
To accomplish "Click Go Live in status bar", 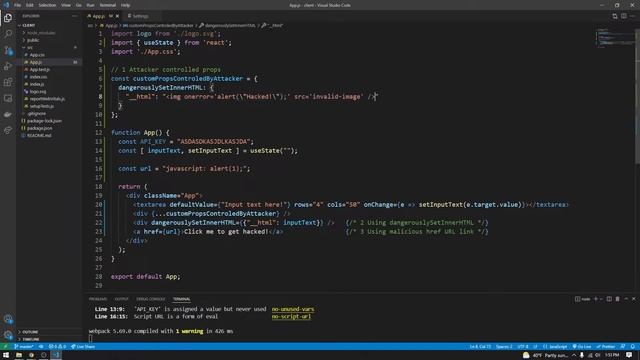I will [582, 347].
